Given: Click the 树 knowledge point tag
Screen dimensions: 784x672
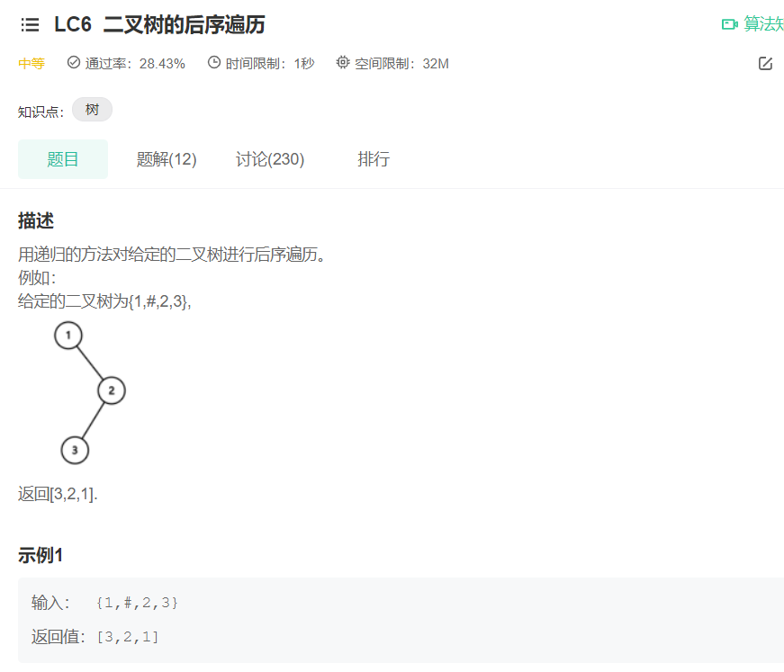Looking at the screenshot, I should tap(91, 109).
